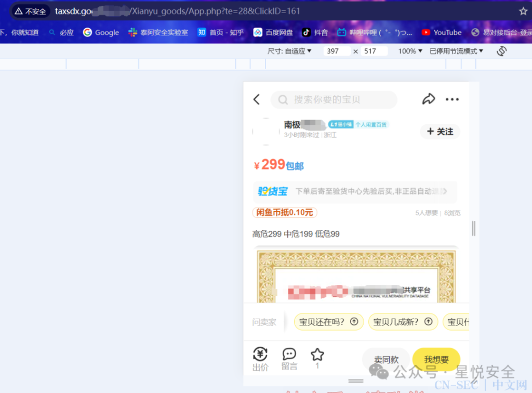Click the star favorite icon
This screenshot has height=393, width=532.
click(x=317, y=355)
